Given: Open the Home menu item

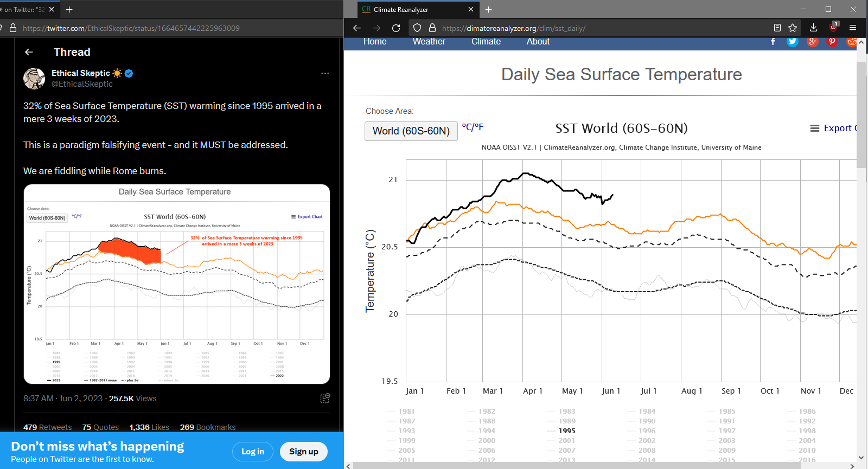Looking at the screenshot, I should (x=375, y=42).
